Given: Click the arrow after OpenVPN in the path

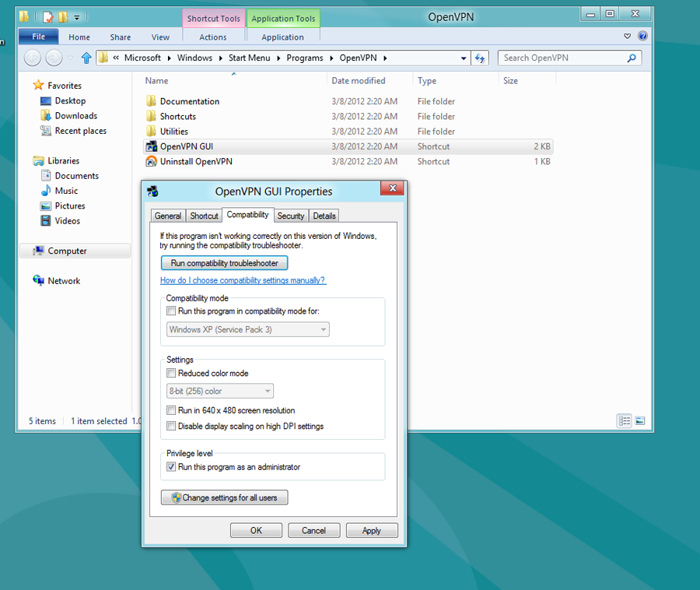Looking at the screenshot, I should tap(385, 58).
